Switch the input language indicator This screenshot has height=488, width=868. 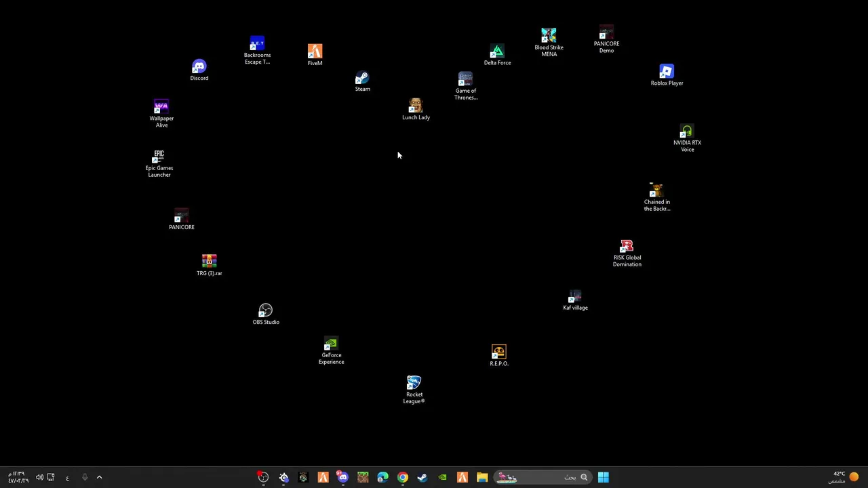coord(67,477)
